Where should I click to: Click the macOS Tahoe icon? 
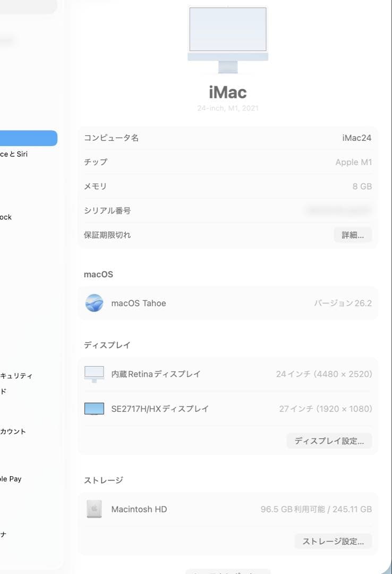click(94, 303)
